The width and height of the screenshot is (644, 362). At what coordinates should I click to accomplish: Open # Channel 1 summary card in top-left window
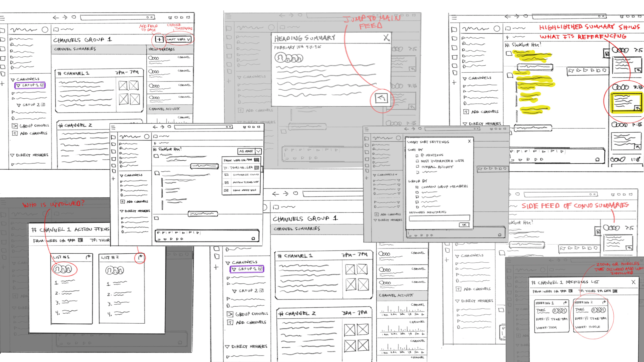coord(99,91)
